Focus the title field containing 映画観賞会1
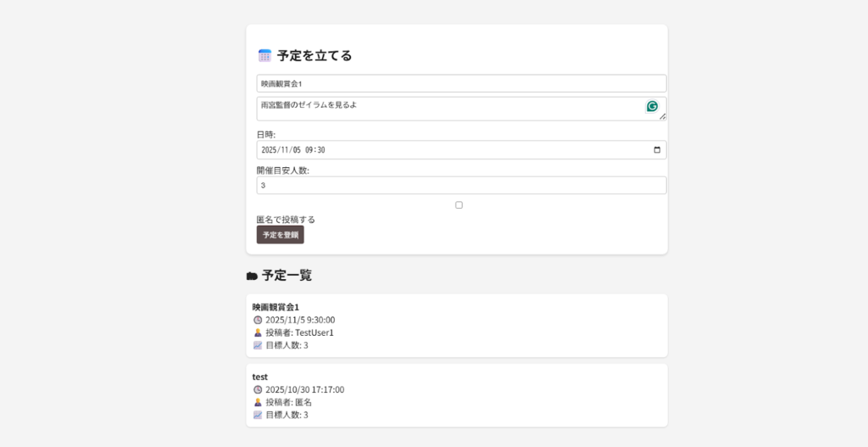The image size is (868, 447). tap(461, 83)
